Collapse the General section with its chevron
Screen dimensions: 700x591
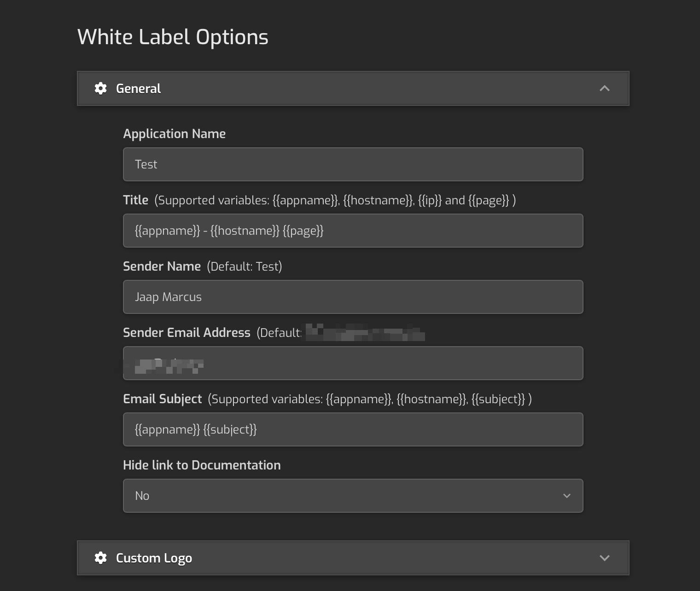pyautogui.click(x=605, y=88)
